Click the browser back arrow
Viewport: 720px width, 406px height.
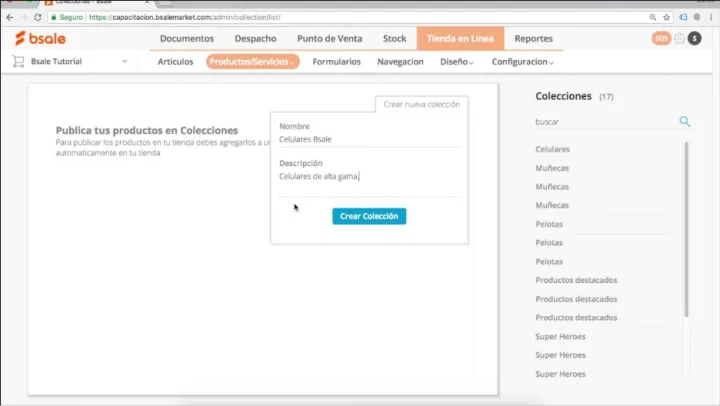pos(9,17)
